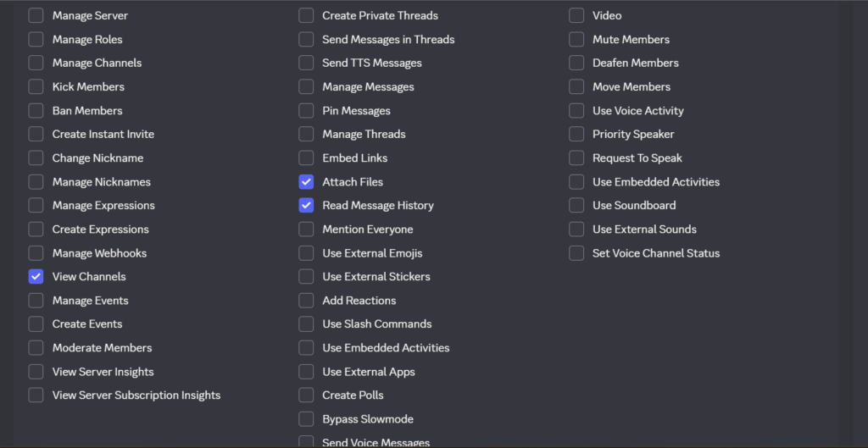The image size is (868, 448).
Task: Check the Add Reactions checkbox
Action: coord(306,300)
